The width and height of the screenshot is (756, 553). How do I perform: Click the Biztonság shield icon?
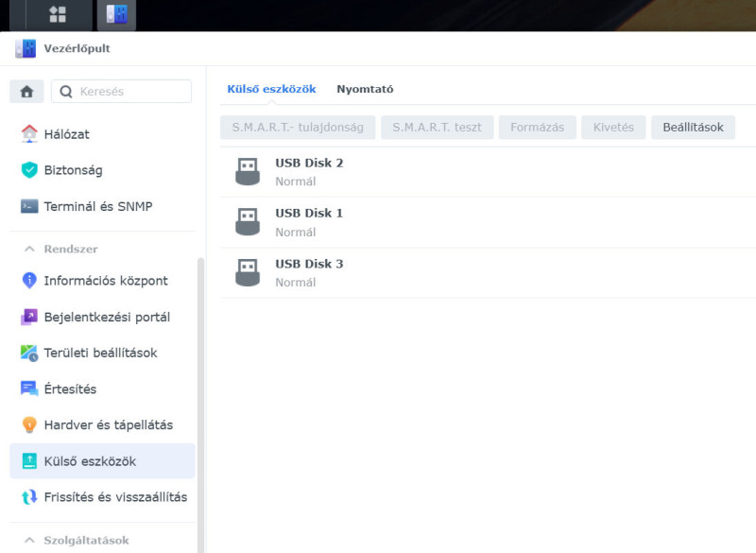coord(29,170)
